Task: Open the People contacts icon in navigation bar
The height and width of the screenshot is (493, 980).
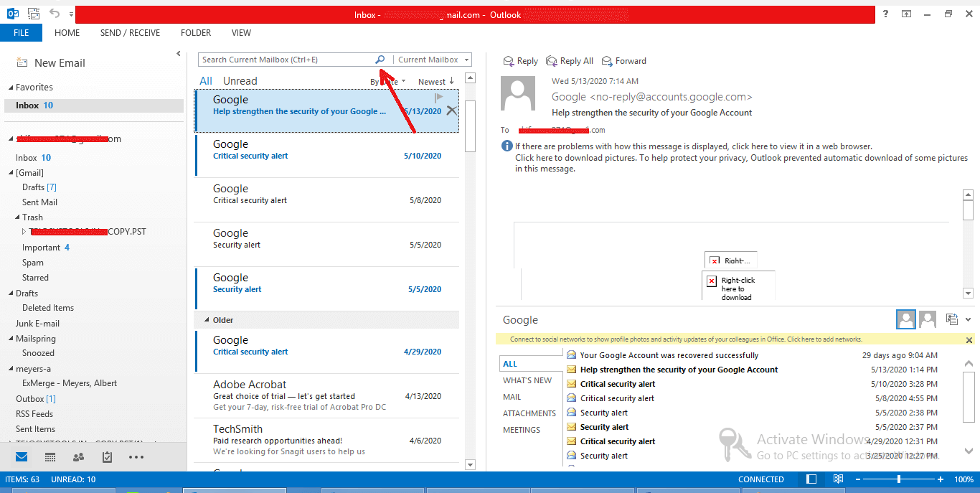Action: tap(78, 457)
